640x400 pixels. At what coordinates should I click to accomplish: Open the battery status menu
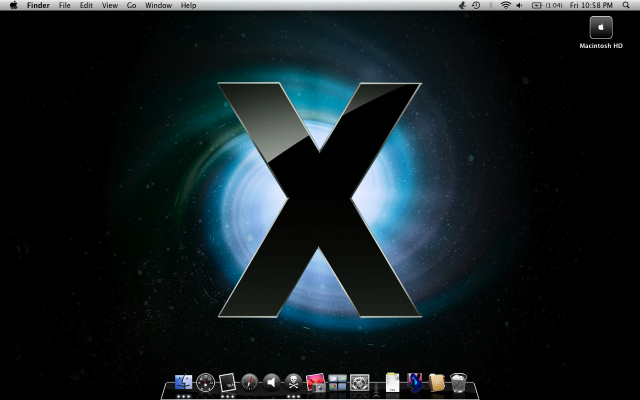[x=547, y=5]
